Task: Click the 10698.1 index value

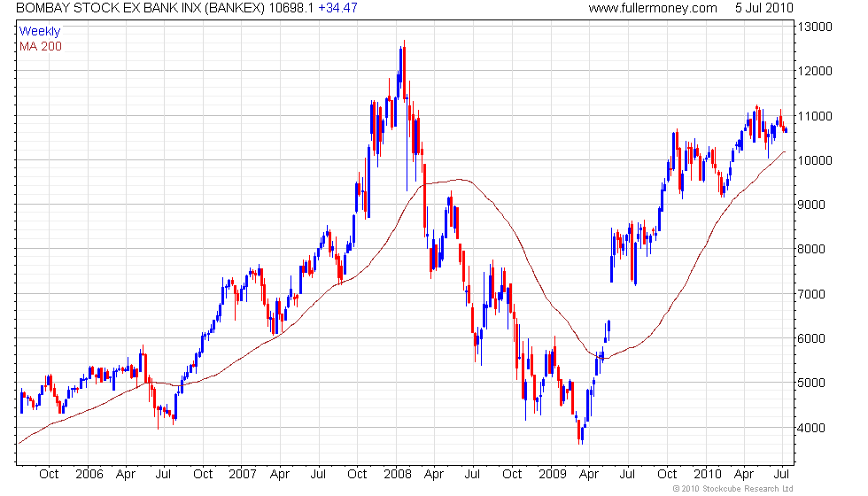Action: pyautogui.click(x=291, y=8)
